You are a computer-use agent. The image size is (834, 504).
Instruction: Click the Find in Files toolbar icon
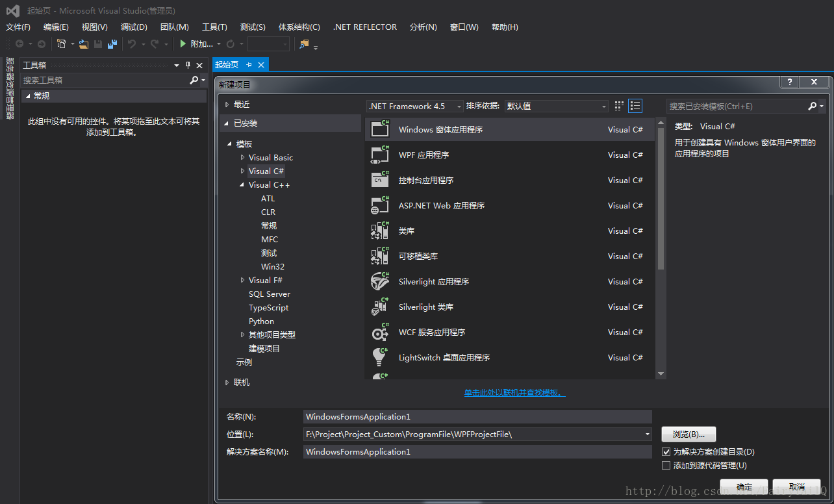tap(304, 44)
